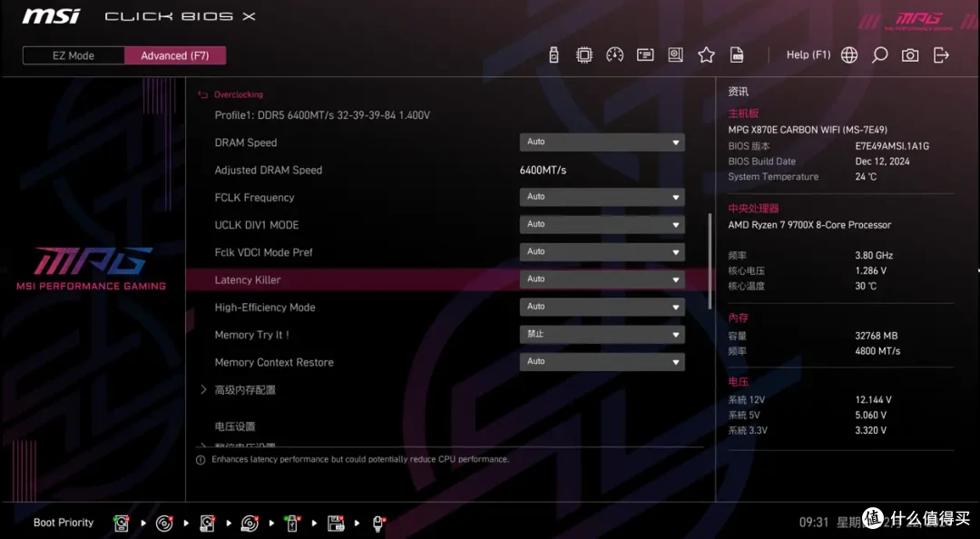Switch to EZ Mode tab
Image resolution: width=980 pixels, height=539 pixels.
click(73, 55)
